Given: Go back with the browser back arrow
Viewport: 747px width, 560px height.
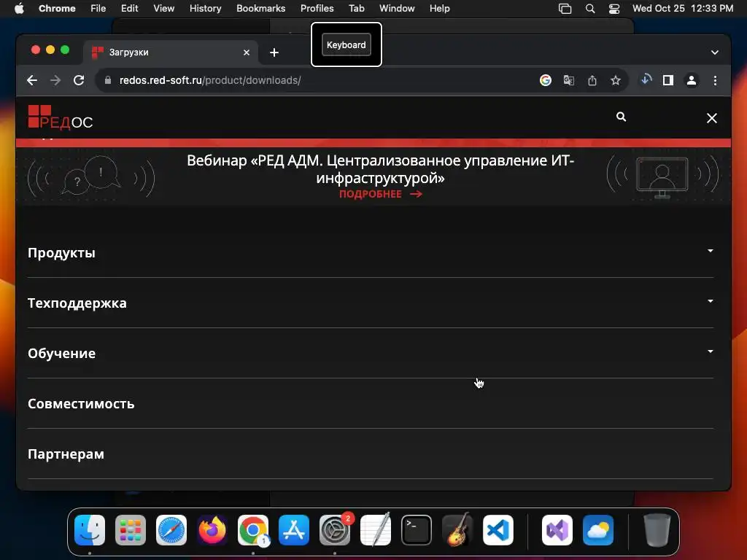Looking at the screenshot, I should [x=32, y=80].
